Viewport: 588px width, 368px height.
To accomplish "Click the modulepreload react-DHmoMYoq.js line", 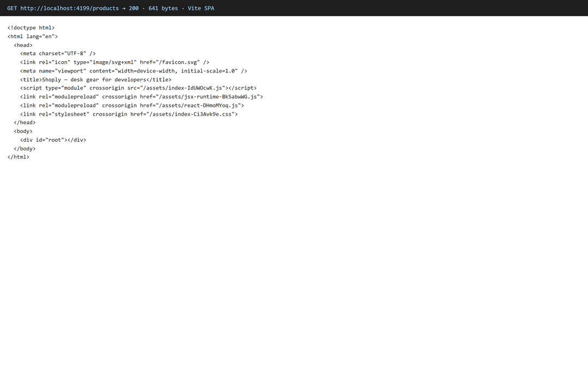I will pyautogui.click(x=132, y=106).
